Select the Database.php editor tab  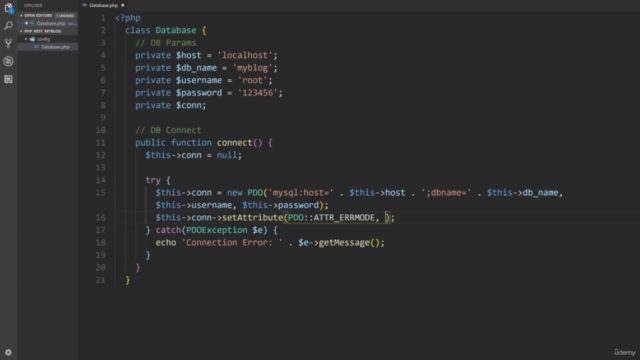click(x=103, y=5)
